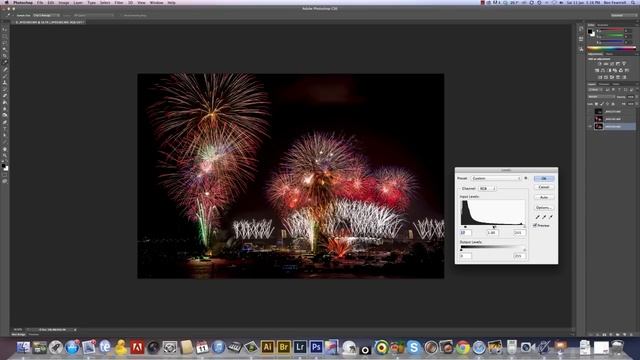Open the layer blend mode dropdown
The width and height of the screenshot is (640, 360).
coord(601,97)
